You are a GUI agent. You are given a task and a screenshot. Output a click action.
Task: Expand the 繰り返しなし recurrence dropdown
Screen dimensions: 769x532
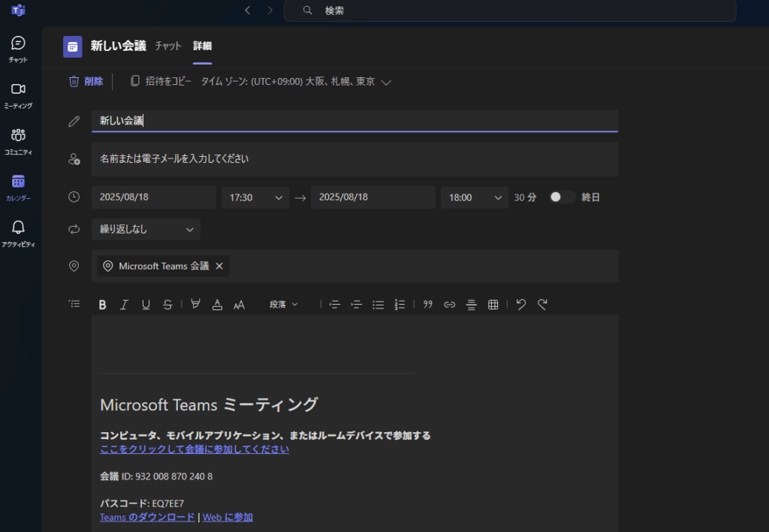pos(146,230)
